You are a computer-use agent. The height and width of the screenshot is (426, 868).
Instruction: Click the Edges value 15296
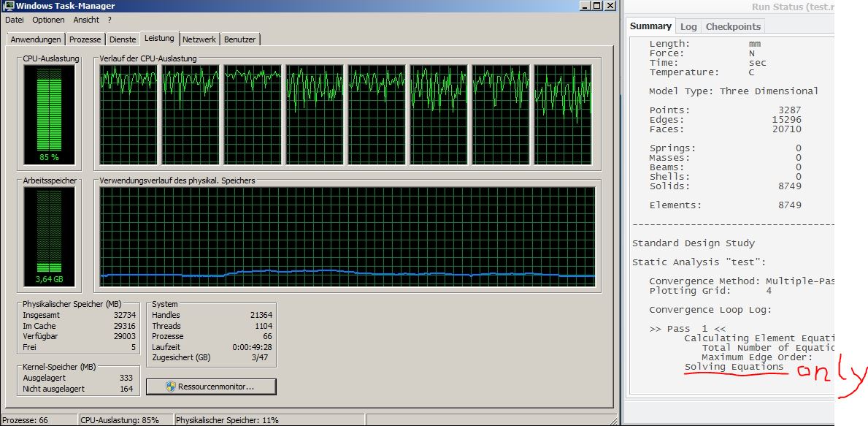[786, 120]
